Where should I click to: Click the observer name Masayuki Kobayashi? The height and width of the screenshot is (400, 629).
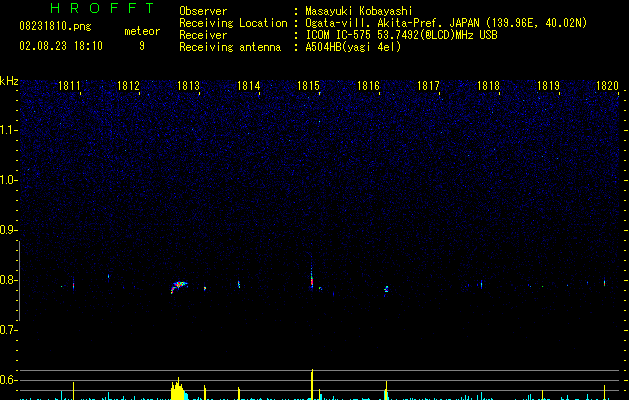pos(358,11)
